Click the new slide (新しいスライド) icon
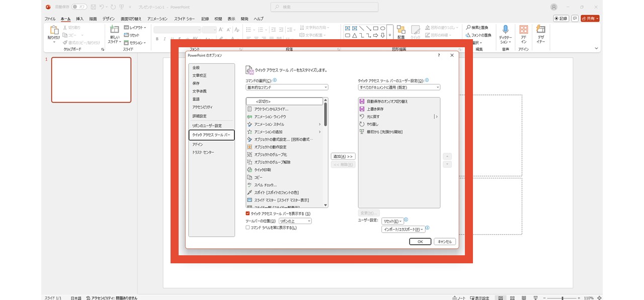644x300 pixels. 114,30
